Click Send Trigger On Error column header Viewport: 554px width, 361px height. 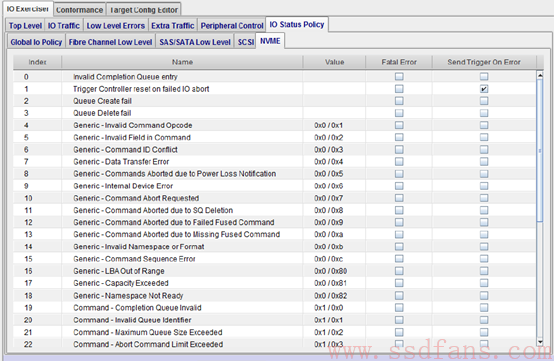(484, 62)
